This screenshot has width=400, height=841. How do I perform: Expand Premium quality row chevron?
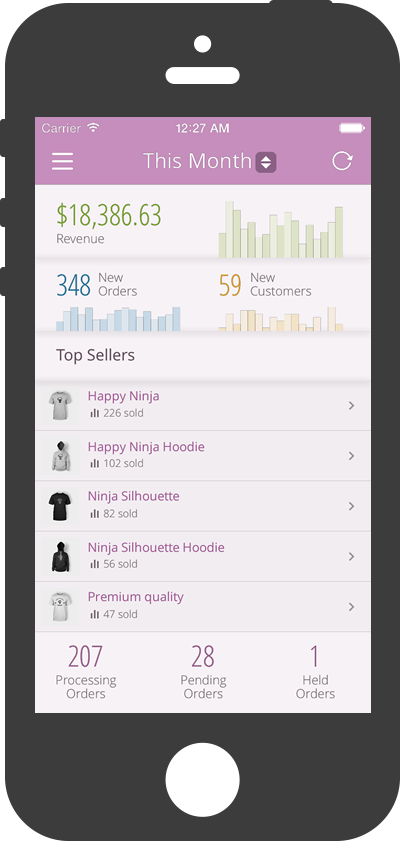[352, 607]
